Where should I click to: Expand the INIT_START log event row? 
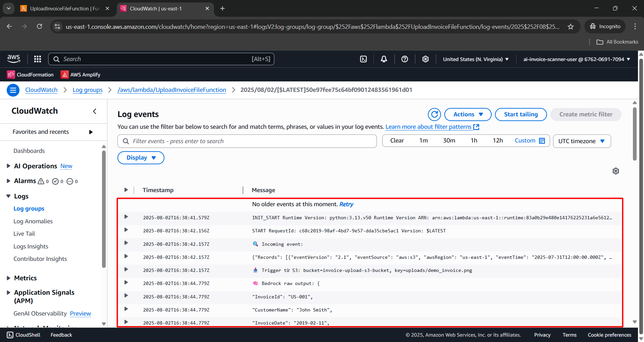[x=126, y=217]
